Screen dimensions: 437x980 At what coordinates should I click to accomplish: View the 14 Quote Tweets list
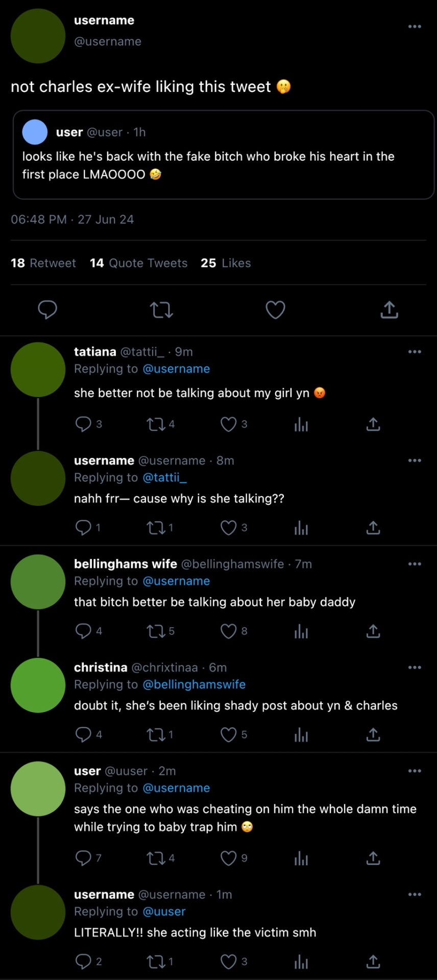pos(139,263)
